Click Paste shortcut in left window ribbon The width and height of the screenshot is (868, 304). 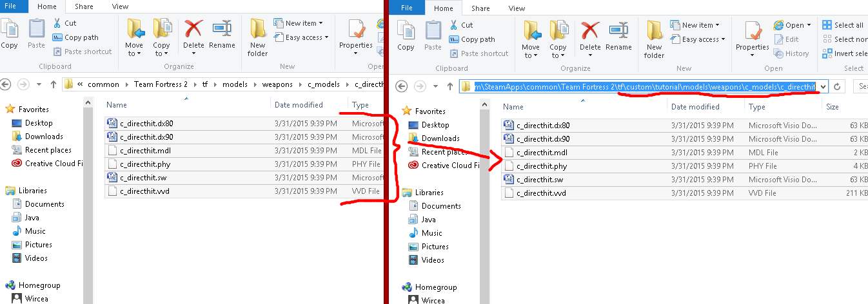(82, 52)
